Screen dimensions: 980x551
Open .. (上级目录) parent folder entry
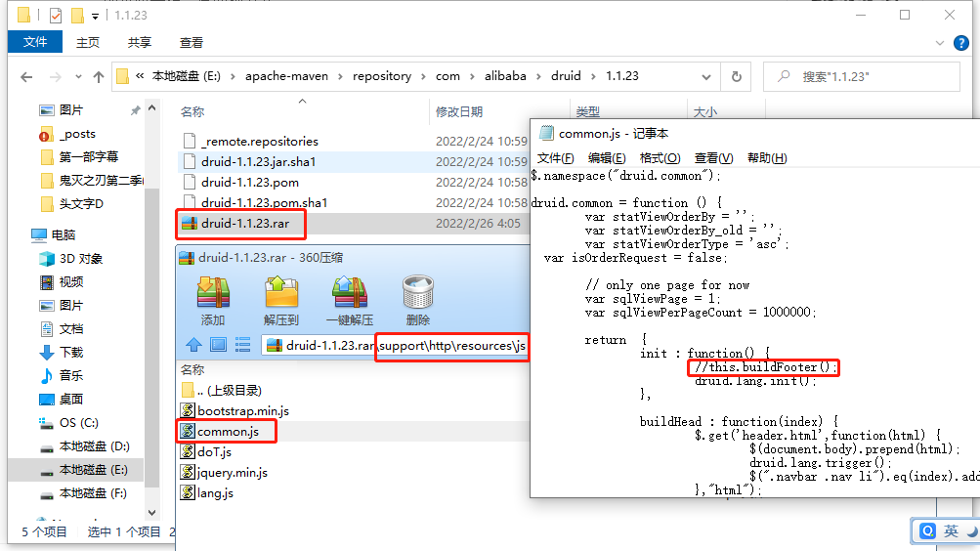click(x=221, y=391)
